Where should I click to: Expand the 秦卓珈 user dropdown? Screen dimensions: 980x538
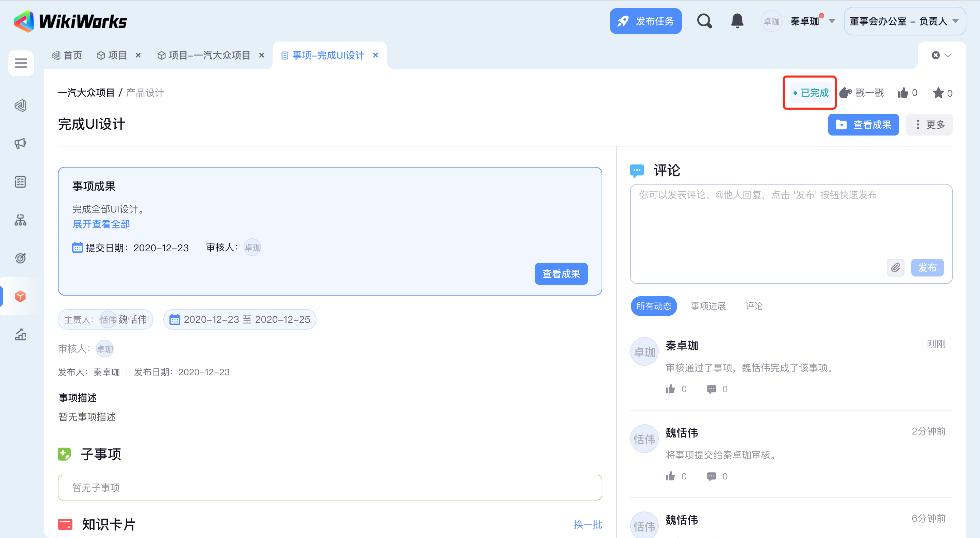(x=832, y=21)
